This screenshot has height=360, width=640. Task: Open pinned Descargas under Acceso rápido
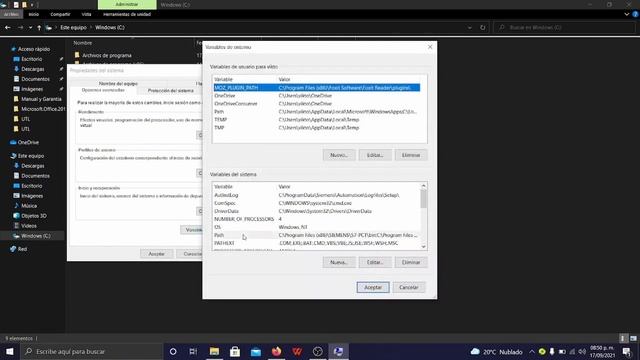pos(33,69)
